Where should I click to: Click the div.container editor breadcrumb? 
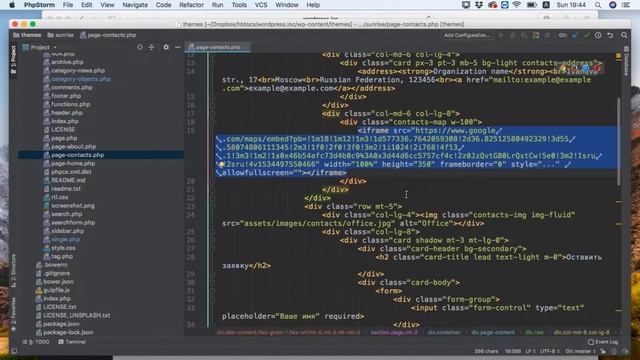444,333
